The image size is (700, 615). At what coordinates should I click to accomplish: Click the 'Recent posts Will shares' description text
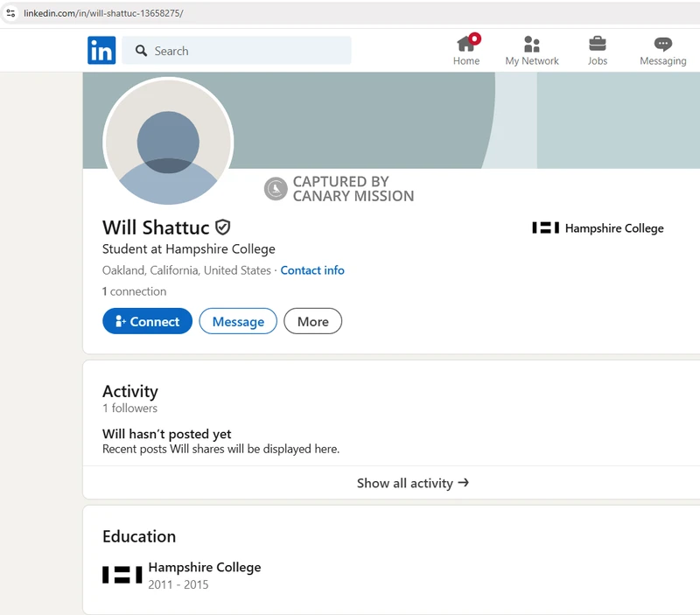coord(221,449)
